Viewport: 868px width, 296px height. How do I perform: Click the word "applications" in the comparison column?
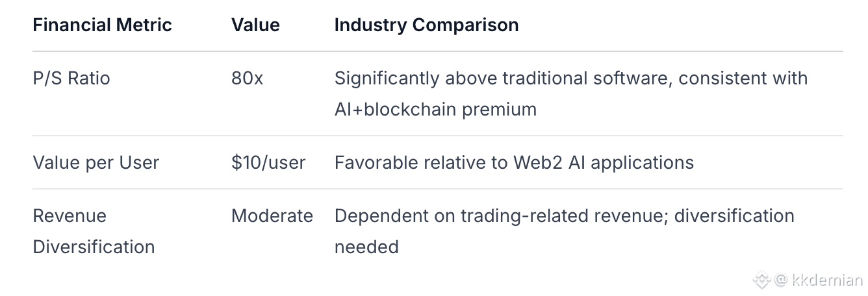(643, 162)
